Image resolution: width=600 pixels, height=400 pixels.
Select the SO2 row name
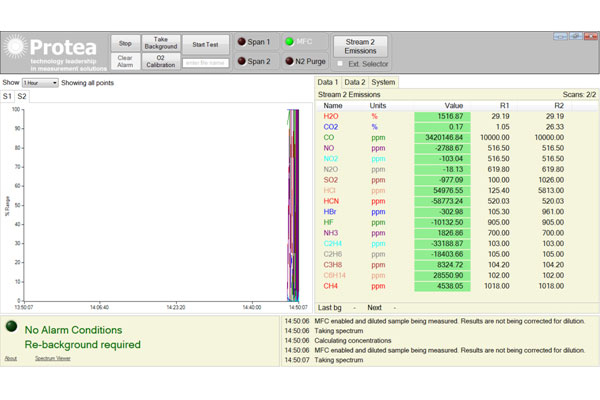pyautogui.click(x=331, y=180)
